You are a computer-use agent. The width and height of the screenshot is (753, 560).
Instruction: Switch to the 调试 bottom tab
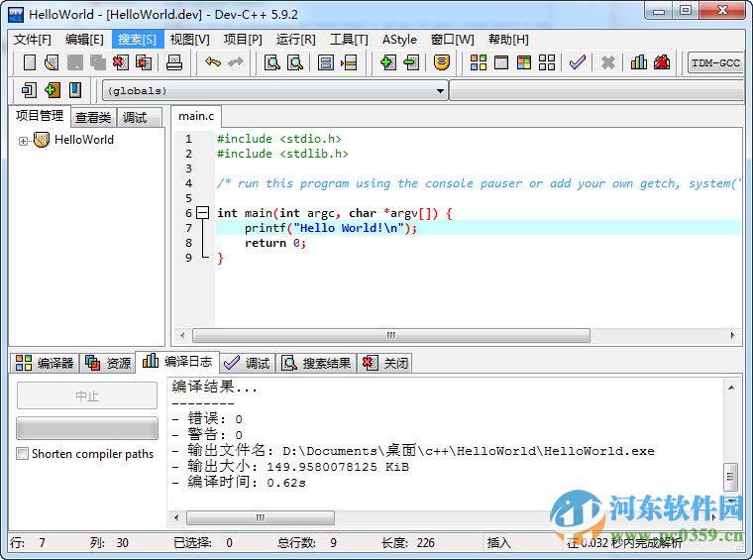[247, 363]
